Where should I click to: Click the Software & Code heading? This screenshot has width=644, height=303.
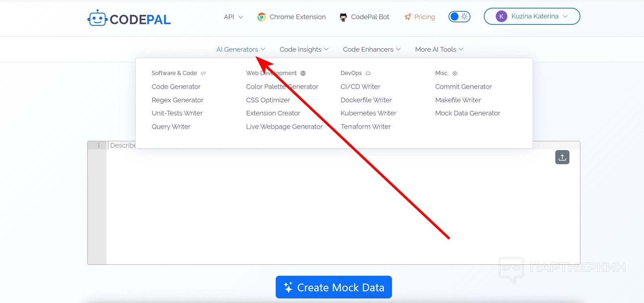tap(174, 73)
